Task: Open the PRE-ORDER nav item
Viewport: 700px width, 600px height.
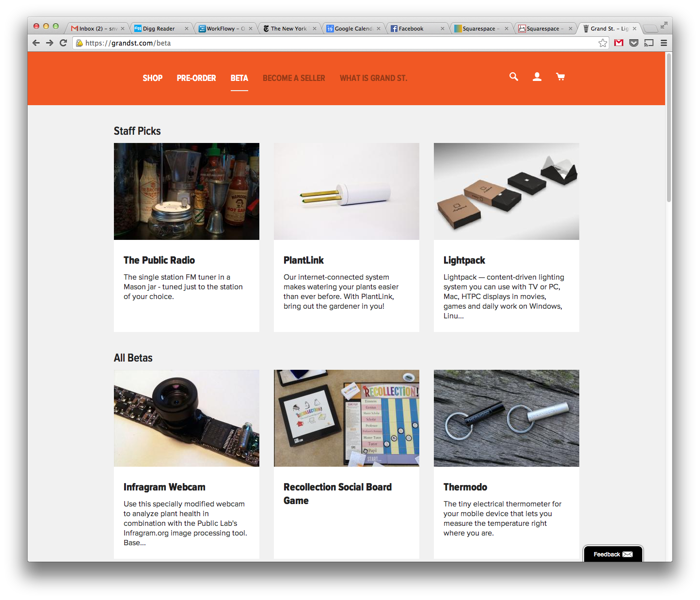Action: coord(196,78)
